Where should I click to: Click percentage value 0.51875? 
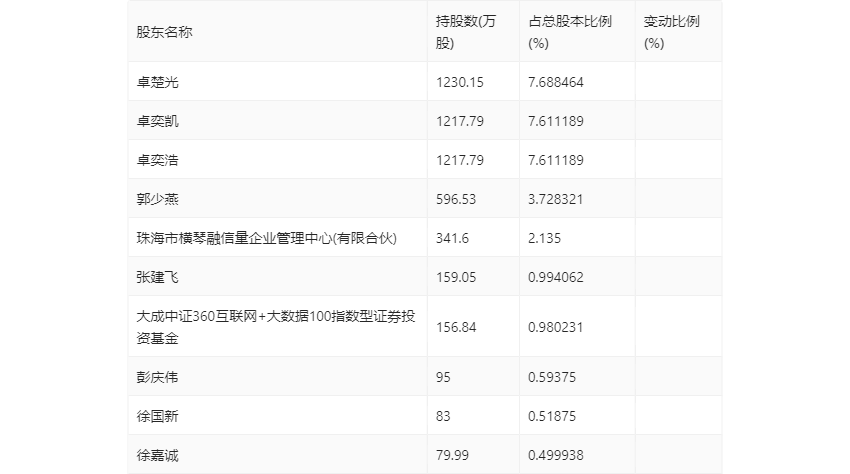(552, 416)
